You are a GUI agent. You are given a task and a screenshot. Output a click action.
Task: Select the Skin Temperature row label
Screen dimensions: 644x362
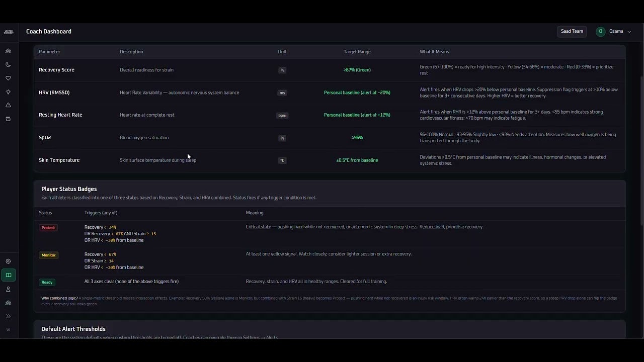pyautogui.click(x=59, y=160)
